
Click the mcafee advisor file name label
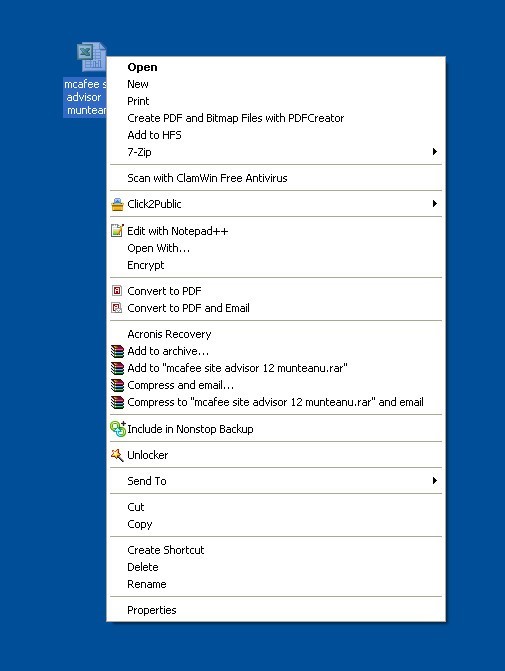pos(85,97)
